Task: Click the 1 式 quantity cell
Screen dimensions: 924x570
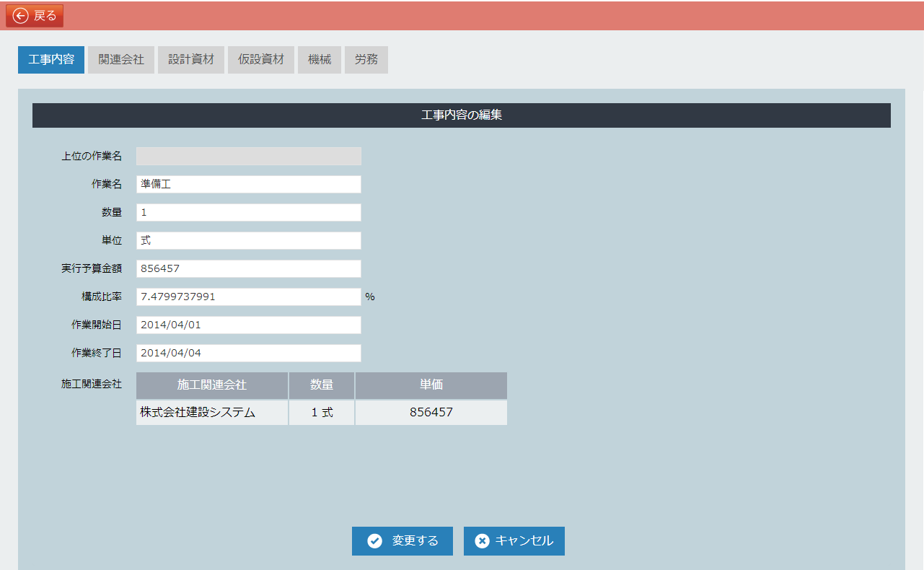Action: tap(322, 413)
